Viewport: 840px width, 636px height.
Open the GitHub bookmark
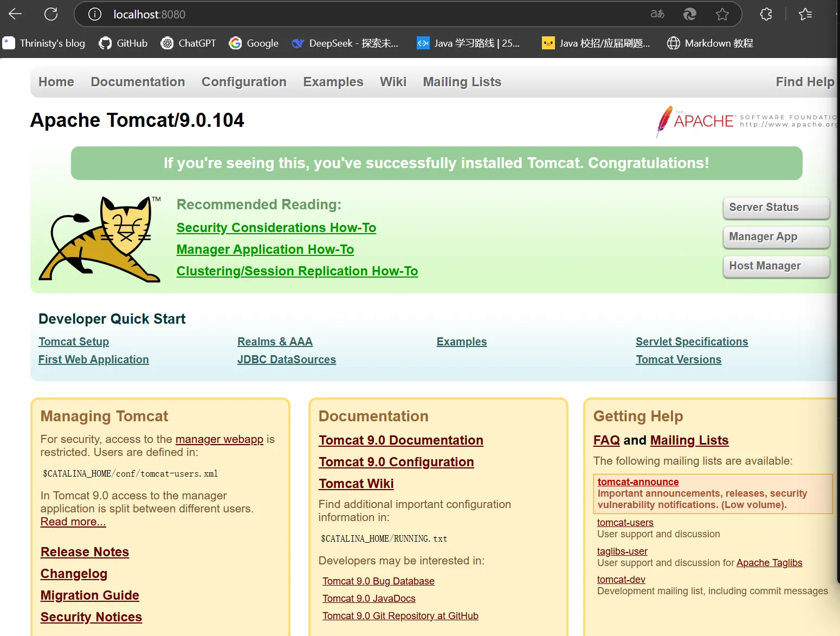(124, 43)
